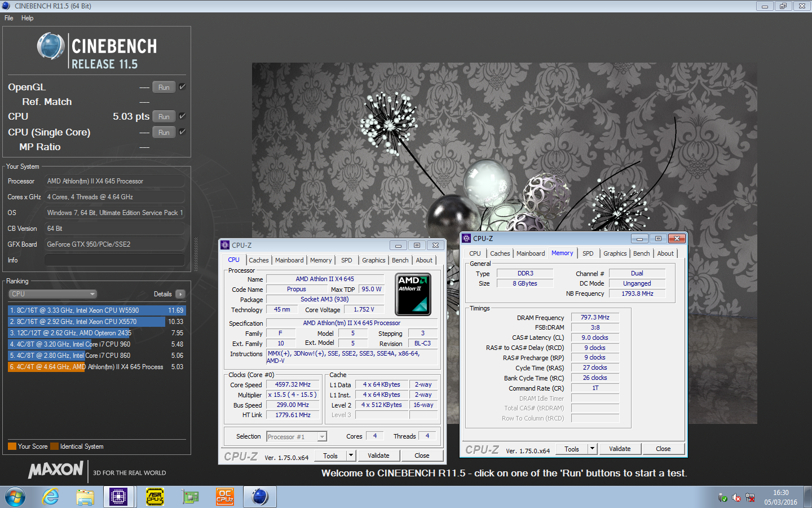
Task: Open Internet Explorer from taskbar
Action: point(50,497)
